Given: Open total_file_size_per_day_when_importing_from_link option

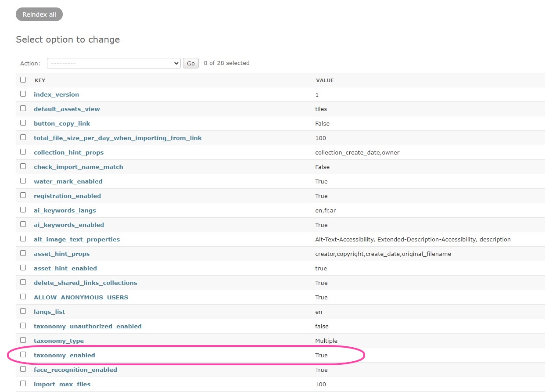Looking at the screenshot, I should pos(118,138).
